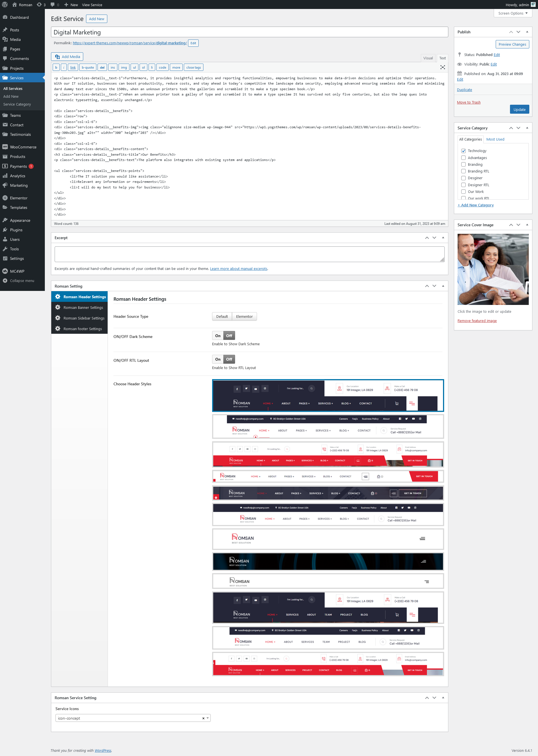
Task: Click the Collapse menu arrow icon
Action: [5, 281]
